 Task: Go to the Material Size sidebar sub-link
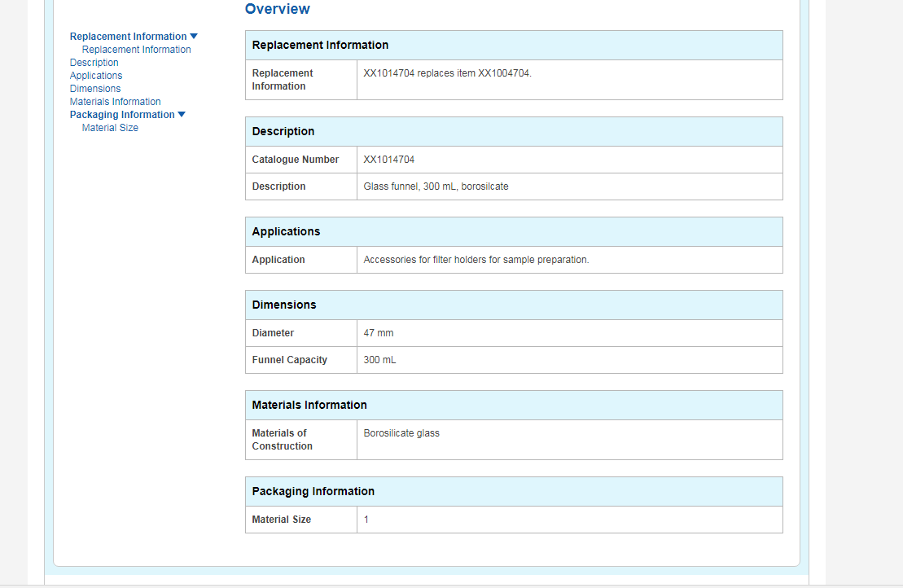[110, 128]
